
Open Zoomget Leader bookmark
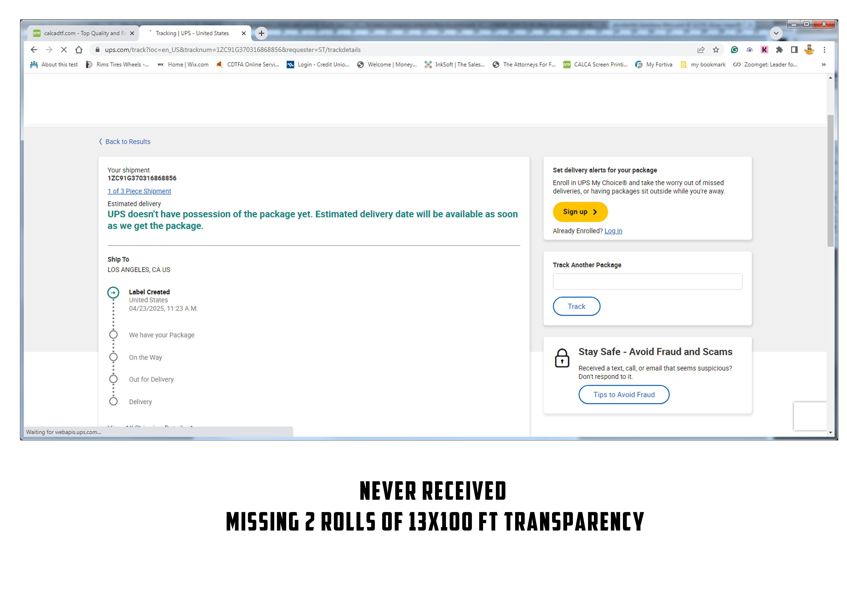765,65
